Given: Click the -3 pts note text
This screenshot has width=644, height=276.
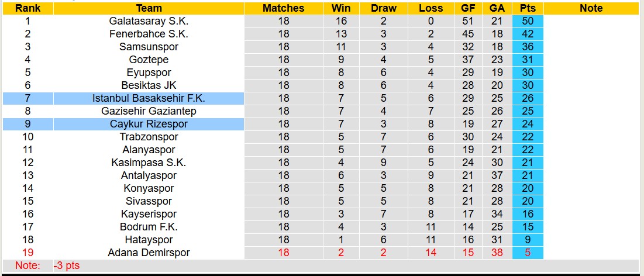Looking at the screenshot, I should [66, 266].
